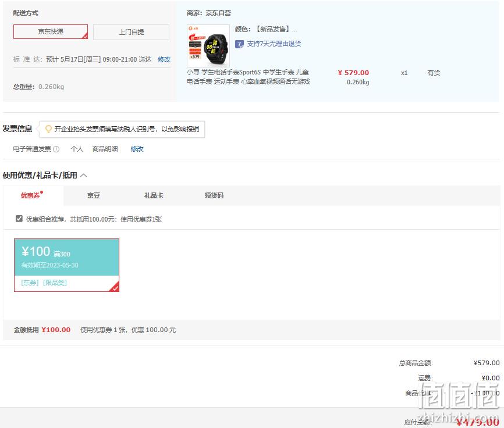Click the 7-day return badge icon

pyautogui.click(x=239, y=44)
